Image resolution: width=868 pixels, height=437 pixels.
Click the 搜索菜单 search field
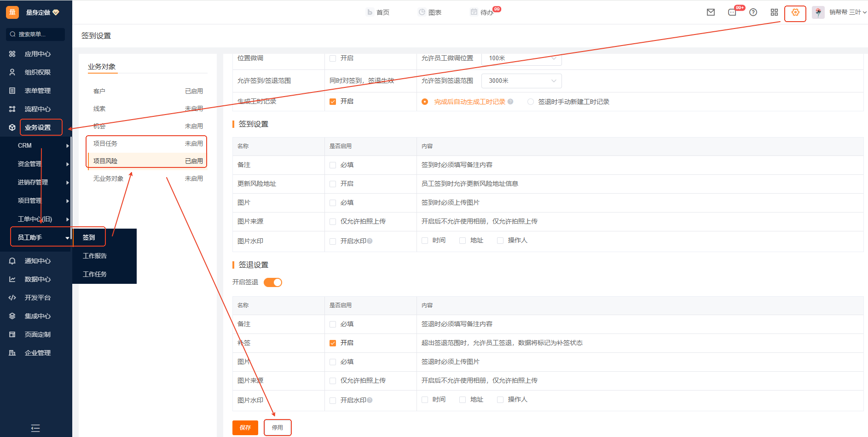click(x=35, y=34)
